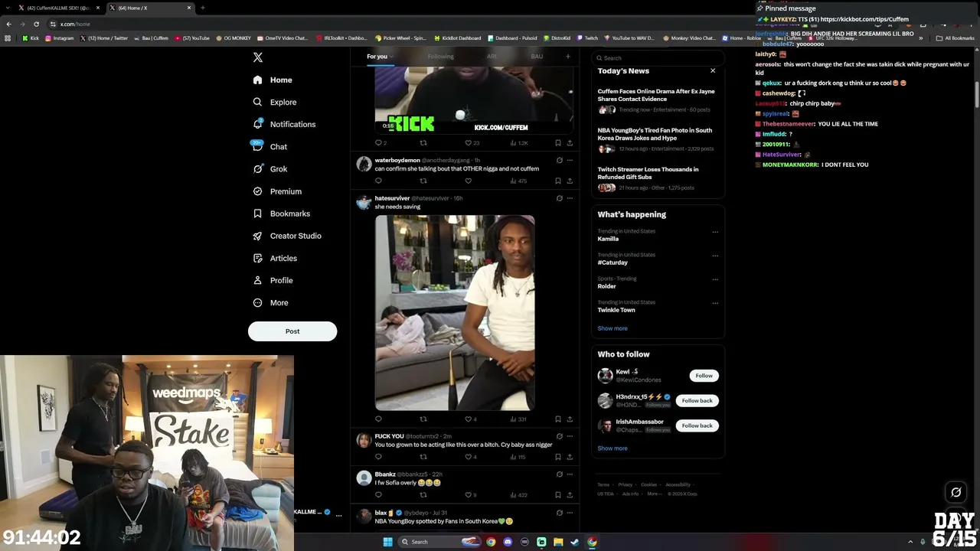This screenshot has height=551, width=980.
Task: Open the Notifications bell in the sidebar
Action: click(x=284, y=124)
